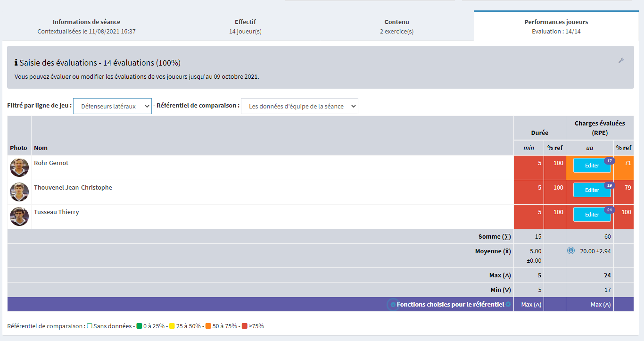The image size is (644, 341).
Task: Click the Max (∧) row label
Action: pyautogui.click(x=500, y=275)
